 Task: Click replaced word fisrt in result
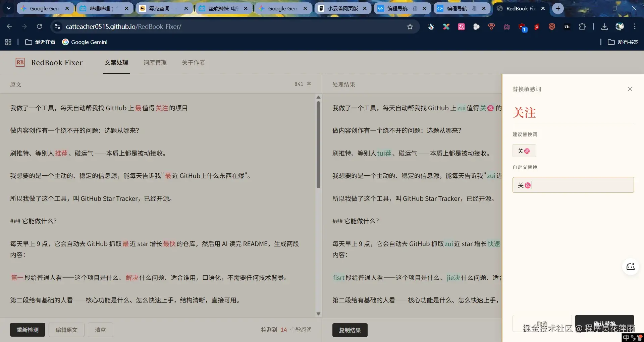point(339,278)
